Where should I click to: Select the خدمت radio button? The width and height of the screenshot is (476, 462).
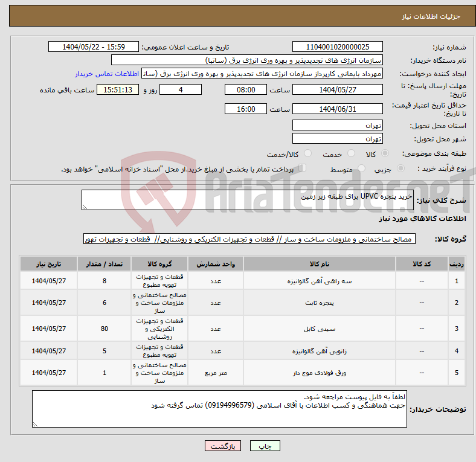tap(351, 153)
